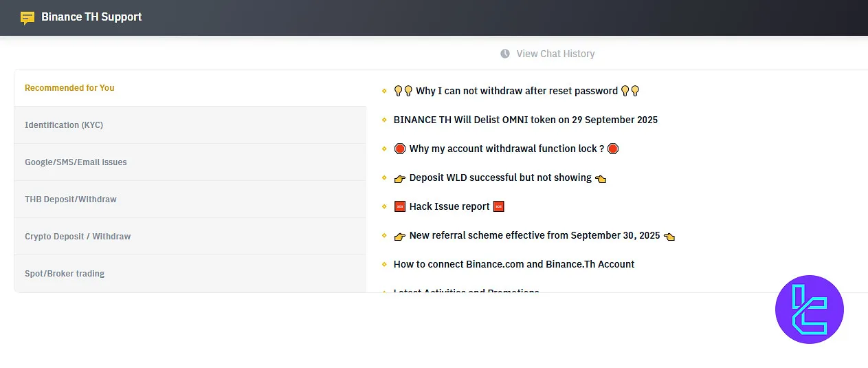868x368 pixels.
Task: Click the red SOS icon before Hack Issue
Action: (x=400, y=206)
